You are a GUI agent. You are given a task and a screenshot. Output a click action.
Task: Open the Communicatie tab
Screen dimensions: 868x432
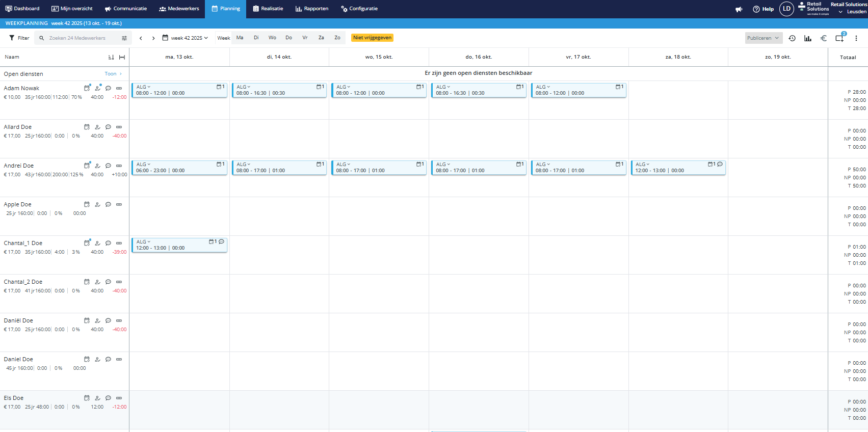pyautogui.click(x=126, y=9)
